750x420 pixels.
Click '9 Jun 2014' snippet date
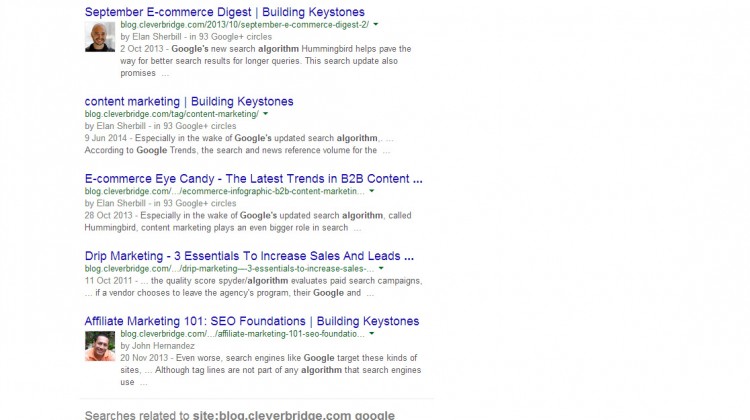tap(106, 138)
